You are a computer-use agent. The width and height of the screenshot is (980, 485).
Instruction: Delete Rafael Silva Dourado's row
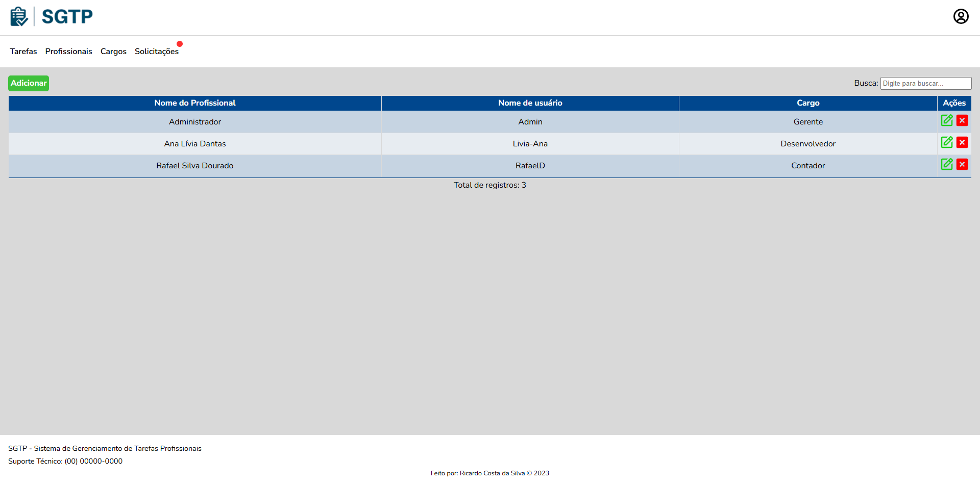coord(962,164)
